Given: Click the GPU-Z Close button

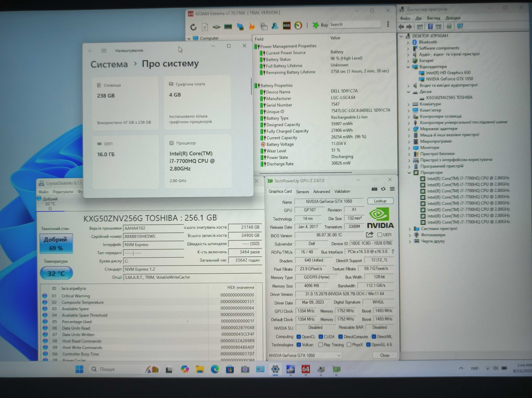Looking at the screenshot, I should point(384,355).
